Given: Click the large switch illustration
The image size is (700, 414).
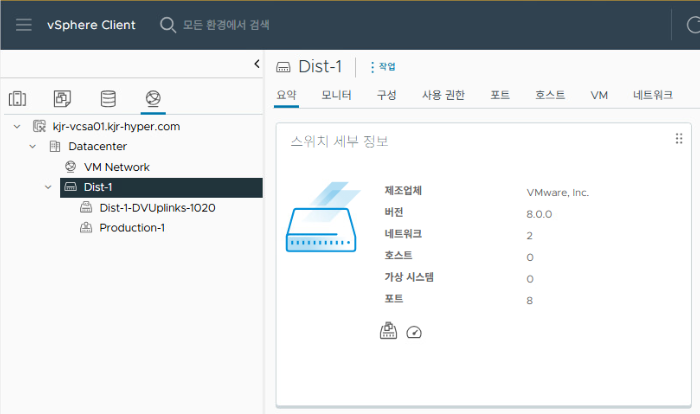Looking at the screenshot, I should pos(323,217).
